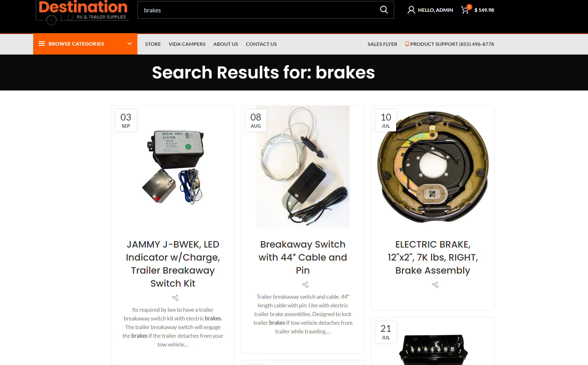Expand Browse Categories chevron
Viewport: 588px width, 365px height.
coord(129,44)
